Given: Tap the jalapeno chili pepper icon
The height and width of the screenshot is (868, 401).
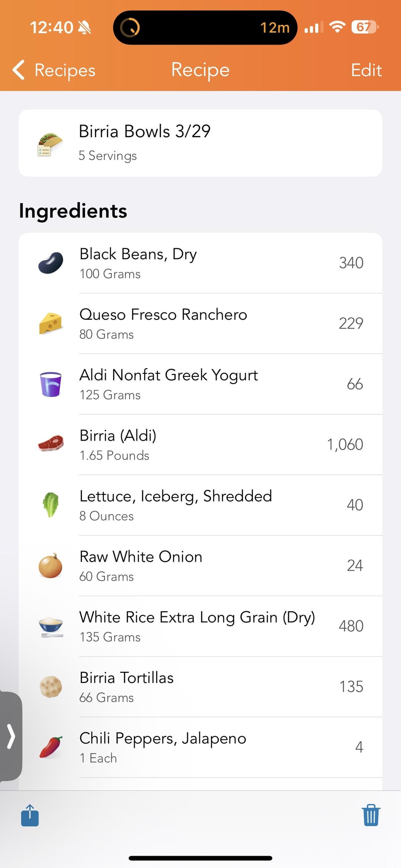Looking at the screenshot, I should coord(51,747).
